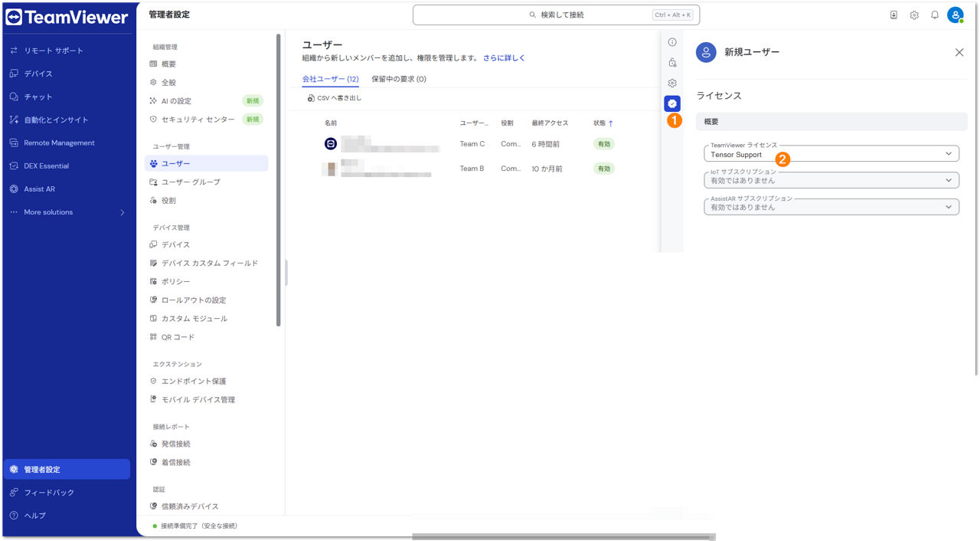Open the gear settings icon in user panel
980x541 pixels.
click(x=672, y=83)
